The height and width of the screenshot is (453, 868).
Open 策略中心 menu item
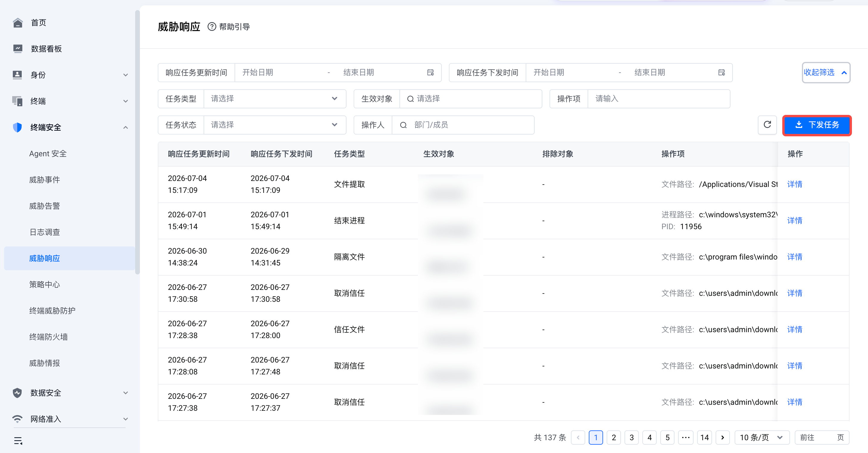(x=44, y=285)
